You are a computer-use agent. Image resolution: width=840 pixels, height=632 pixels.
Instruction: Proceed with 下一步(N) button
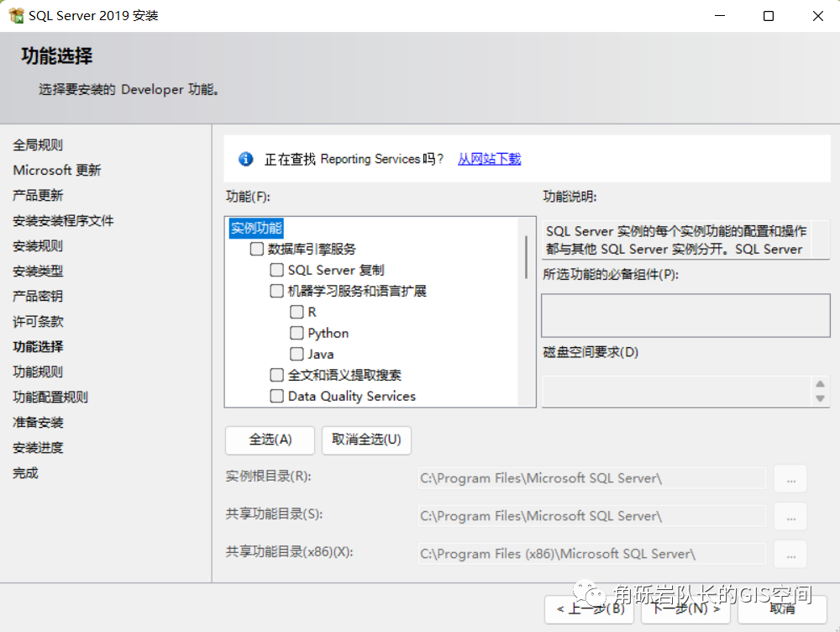tap(685, 609)
